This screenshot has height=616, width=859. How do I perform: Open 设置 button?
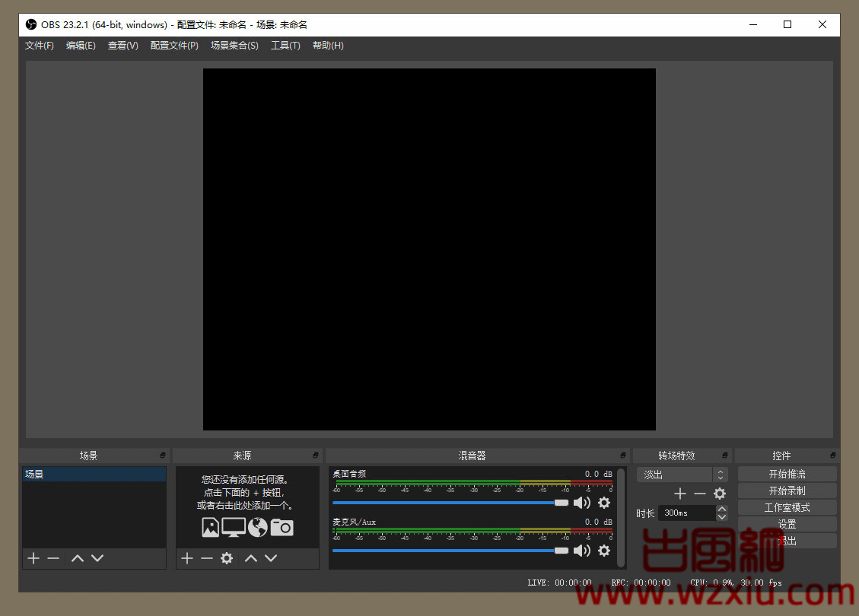tap(787, 524)
